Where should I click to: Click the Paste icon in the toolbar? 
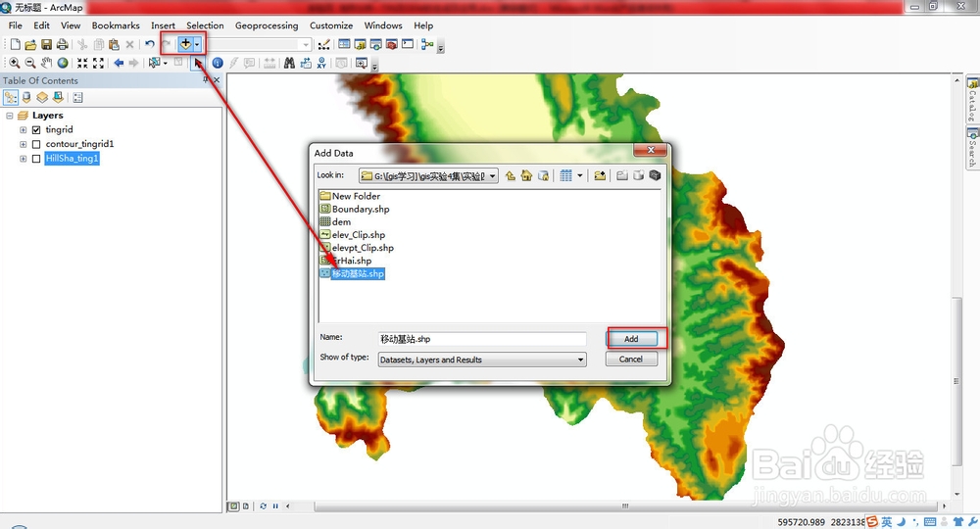(x=114, y=44)
